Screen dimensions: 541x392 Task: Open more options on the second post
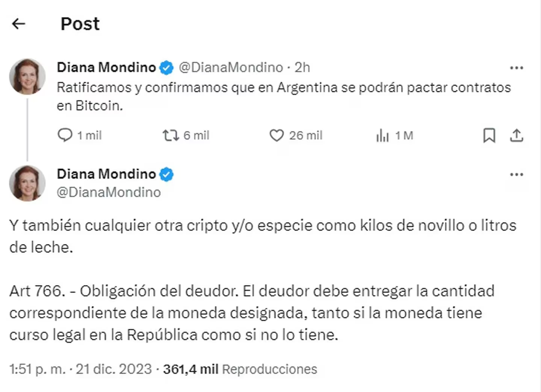click(x=517, y=174)
